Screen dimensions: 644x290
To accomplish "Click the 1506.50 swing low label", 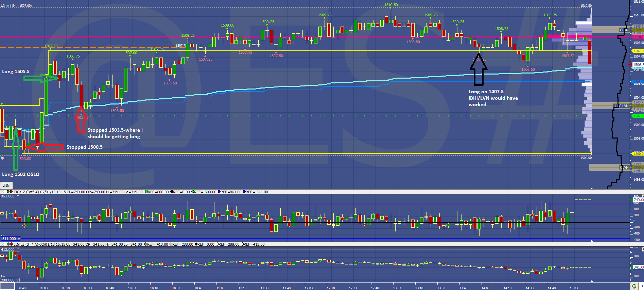I will (528, 69).
